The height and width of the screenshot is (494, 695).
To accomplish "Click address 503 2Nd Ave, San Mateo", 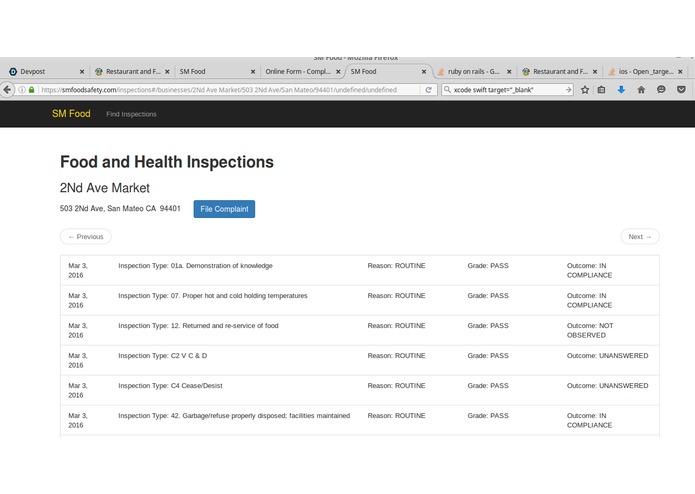I will click(120, 209).
